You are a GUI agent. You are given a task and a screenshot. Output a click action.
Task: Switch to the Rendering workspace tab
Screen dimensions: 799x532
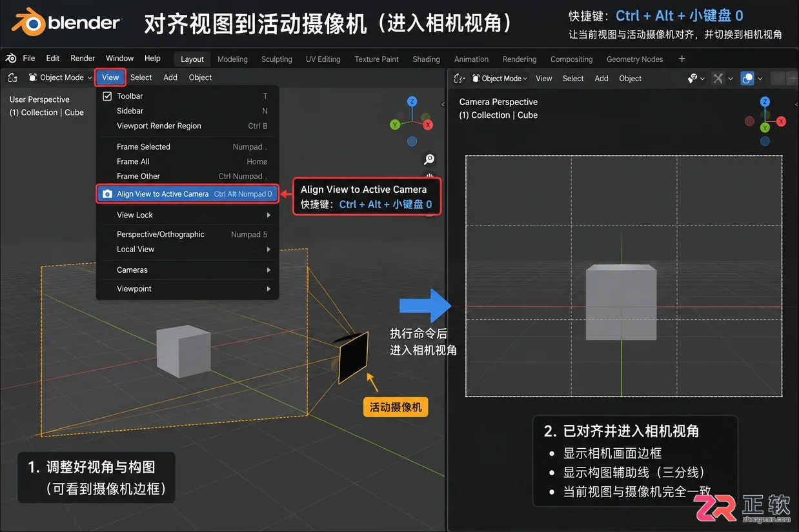click(x=520, y=59)
